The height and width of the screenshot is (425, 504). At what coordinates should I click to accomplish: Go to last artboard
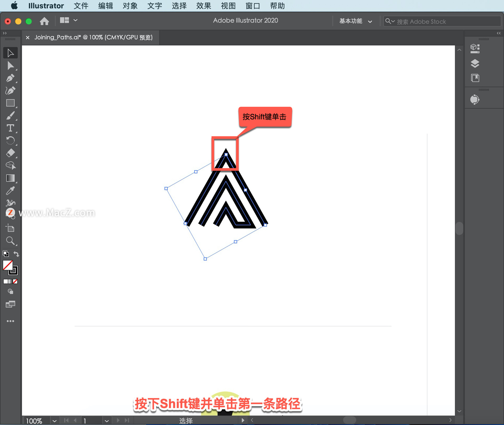click(127, 420)
